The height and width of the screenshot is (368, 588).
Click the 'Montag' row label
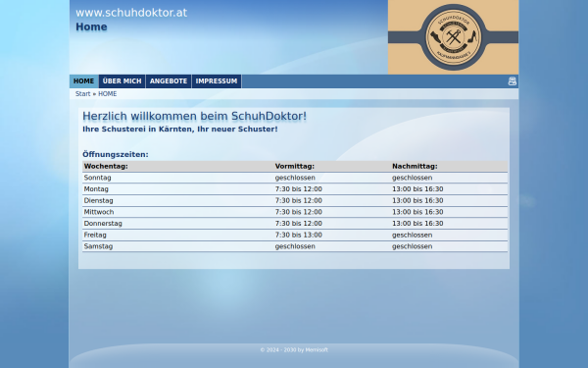(96, 188)
